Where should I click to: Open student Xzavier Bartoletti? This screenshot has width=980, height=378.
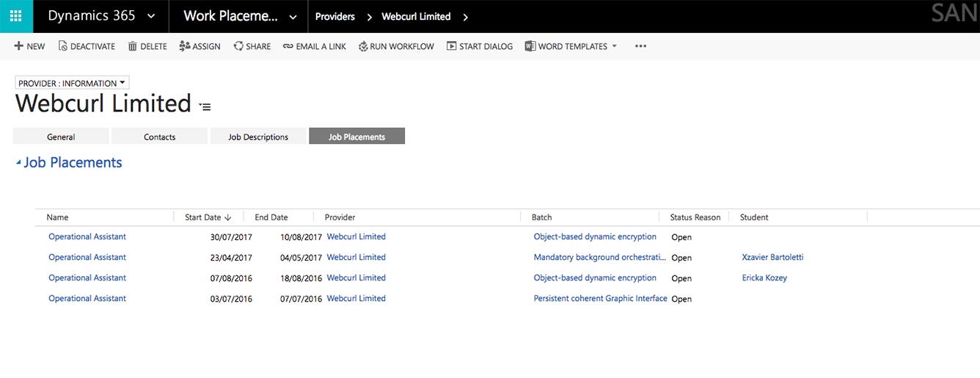click(772, 257)
